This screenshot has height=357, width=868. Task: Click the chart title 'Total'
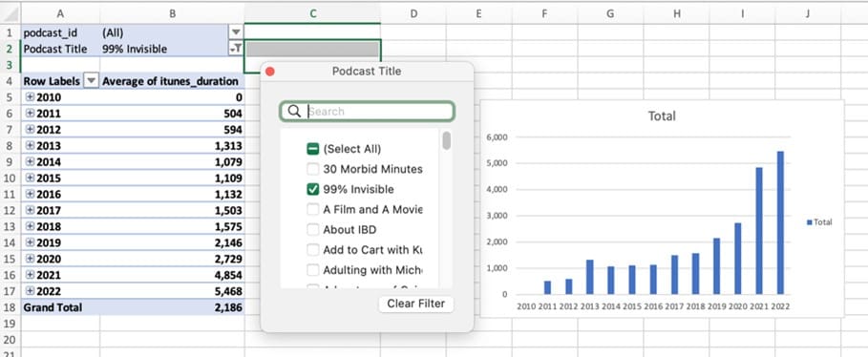662,116
